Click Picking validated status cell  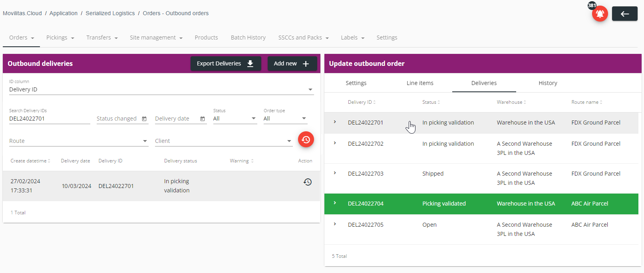click(x=444, y=204)
